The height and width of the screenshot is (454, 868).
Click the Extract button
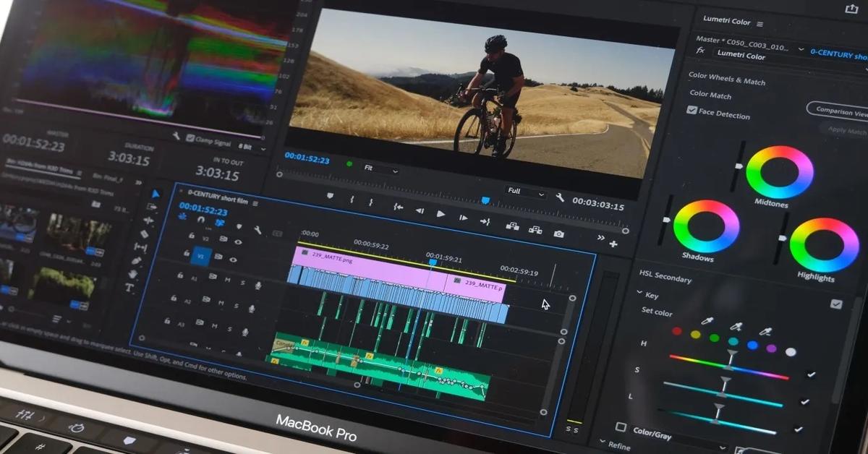[x=535, y=230]
